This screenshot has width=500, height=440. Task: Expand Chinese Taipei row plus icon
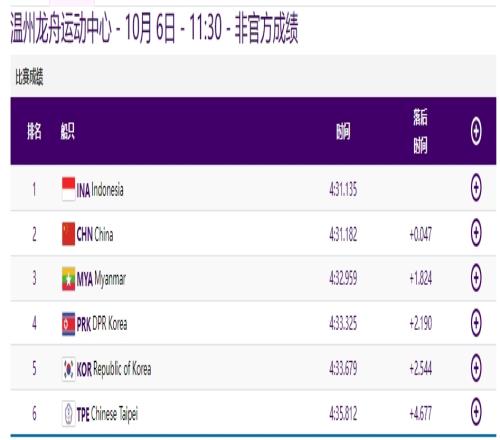tap(476, 411)
